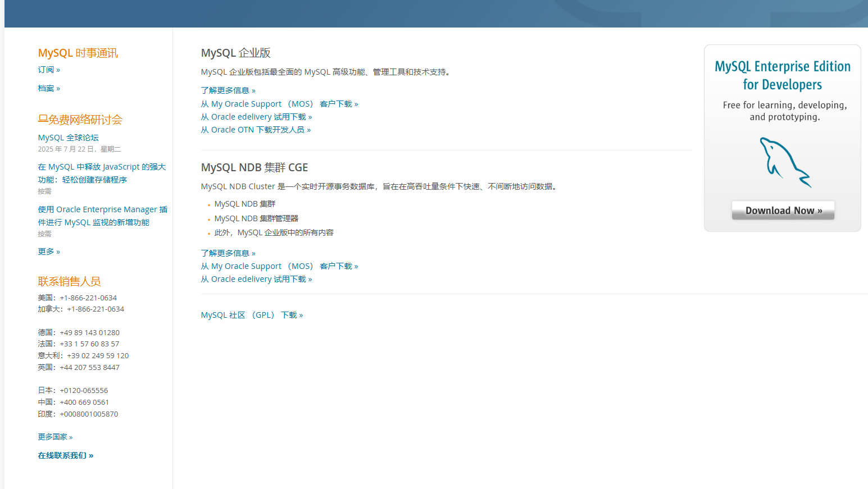The width and height of the screenshot is (868, 489).
Task: Click the monitor icon beside 免费网络研讨会
Action: point(43,119)
